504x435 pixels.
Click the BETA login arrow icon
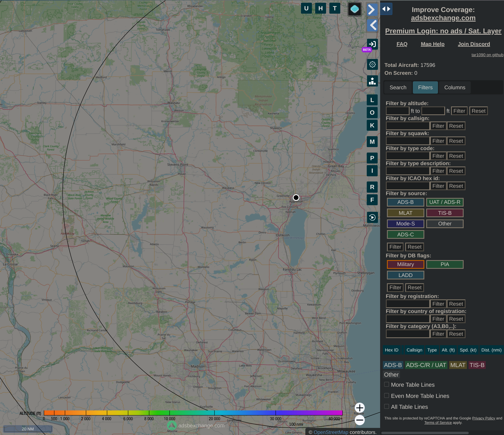point(372,44)
